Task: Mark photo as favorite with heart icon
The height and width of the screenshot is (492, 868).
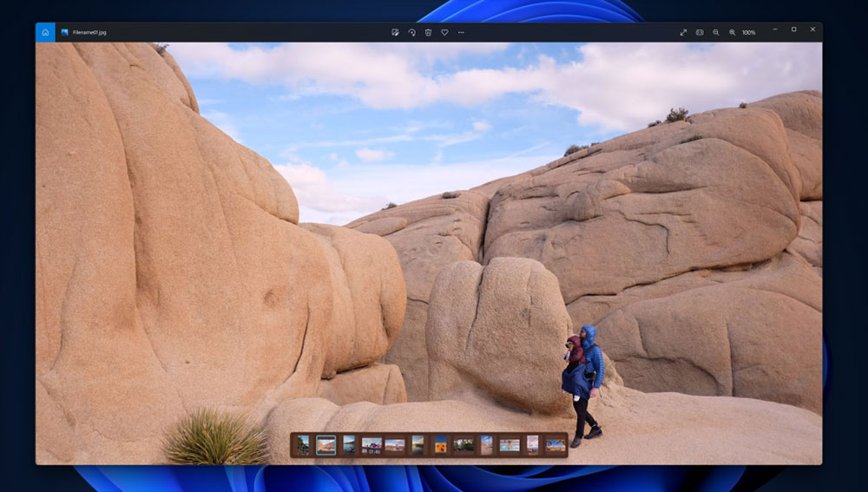Action: (x=444, y=33)
